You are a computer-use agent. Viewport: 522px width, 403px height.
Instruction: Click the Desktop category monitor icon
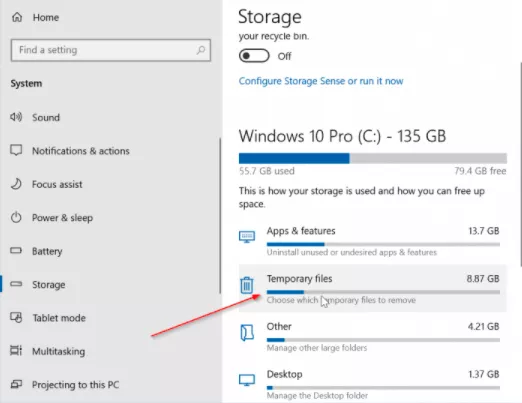(x=247, y=380)
